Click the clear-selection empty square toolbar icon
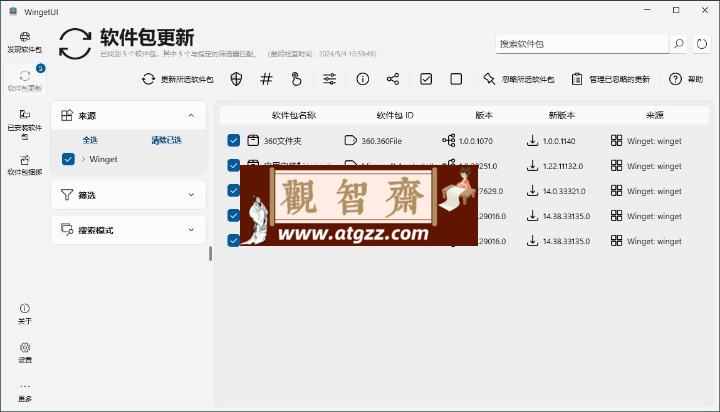 coord(456,79)
